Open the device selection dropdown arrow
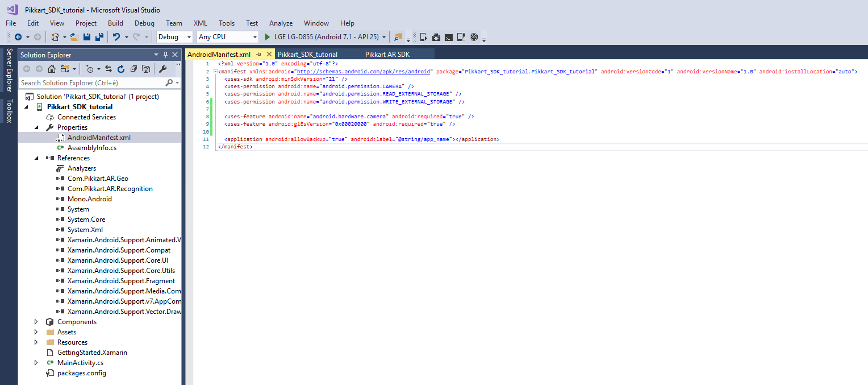 click(385, 37)
